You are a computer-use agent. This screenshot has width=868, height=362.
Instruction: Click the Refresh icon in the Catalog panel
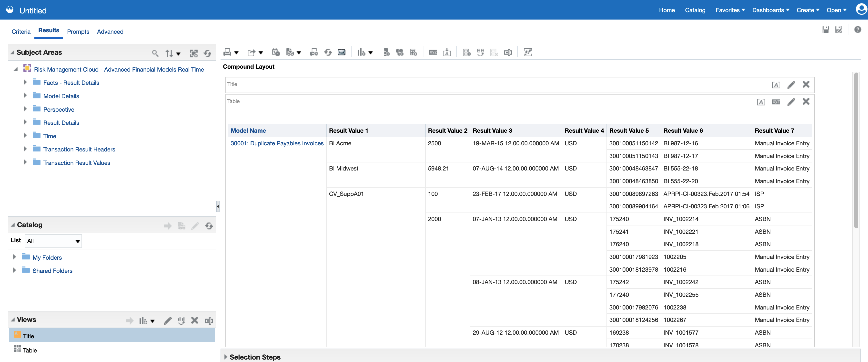click(x=209, y=226)
